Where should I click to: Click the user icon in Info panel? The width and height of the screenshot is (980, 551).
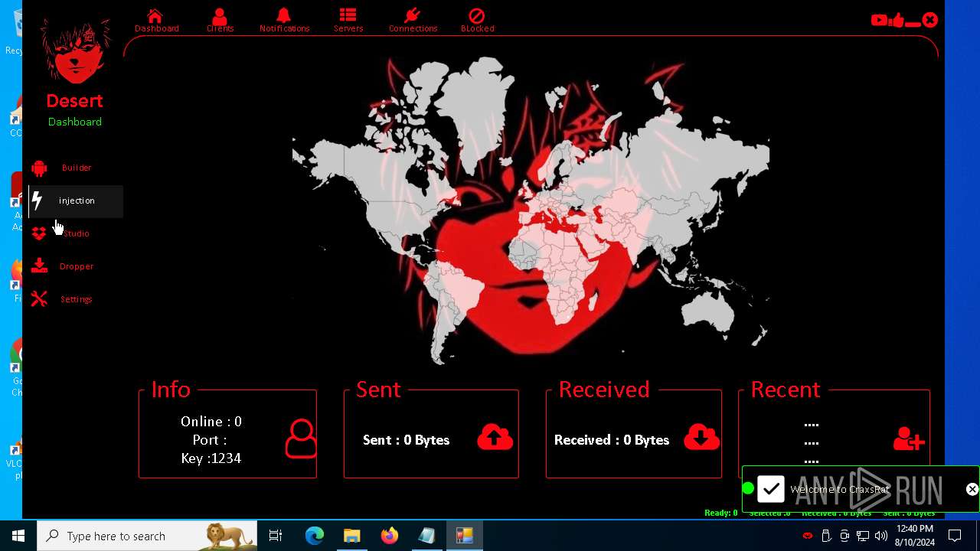point(301,439)
